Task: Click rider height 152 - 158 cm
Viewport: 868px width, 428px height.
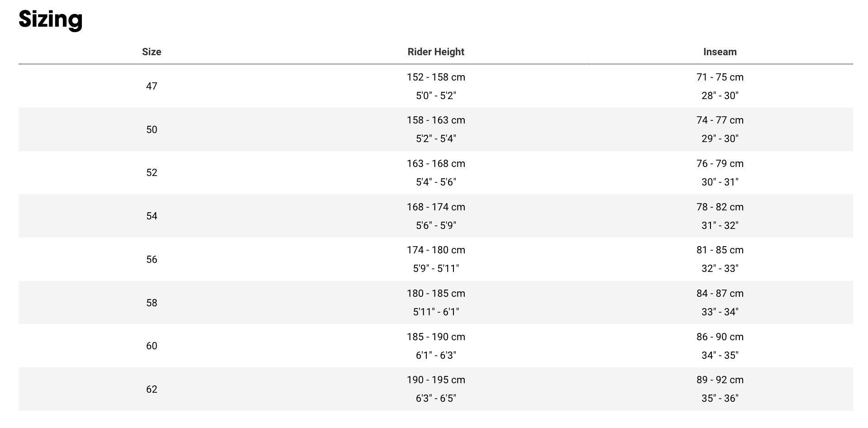Action: [436, 77]
